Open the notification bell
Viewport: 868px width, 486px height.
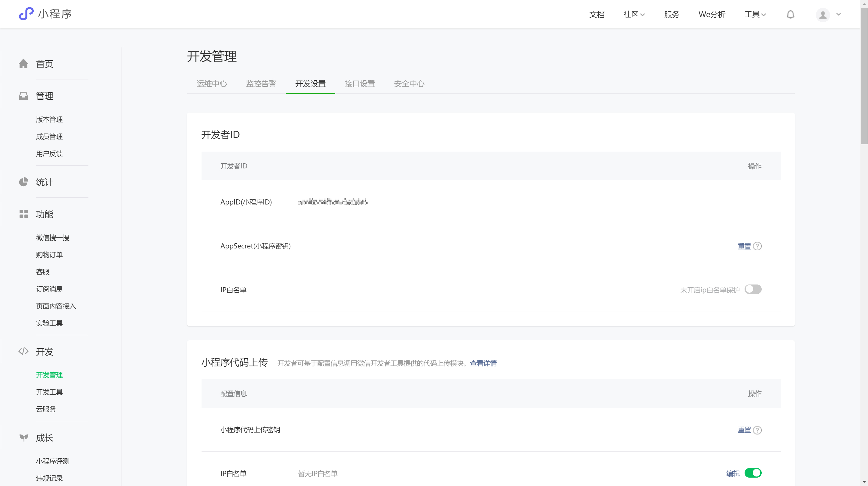[x=790, y=14]
